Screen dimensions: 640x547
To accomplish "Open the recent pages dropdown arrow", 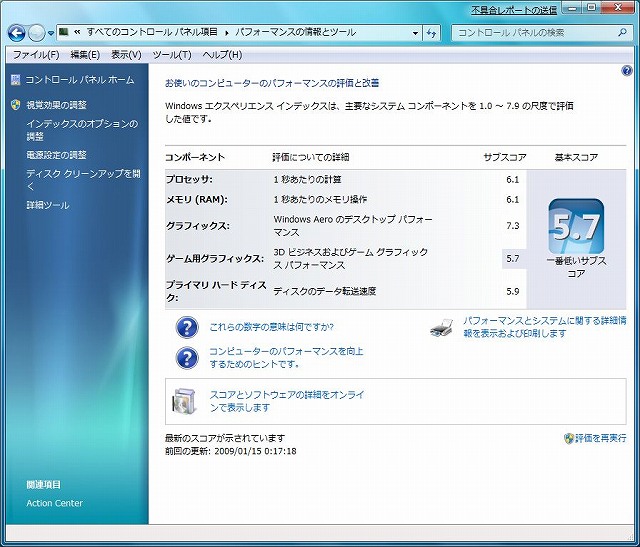I will [51, 33].
